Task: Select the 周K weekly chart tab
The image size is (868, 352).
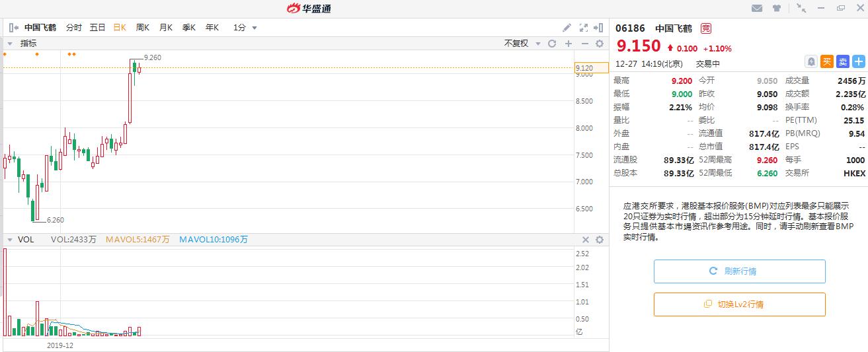Action: [143, 28]
